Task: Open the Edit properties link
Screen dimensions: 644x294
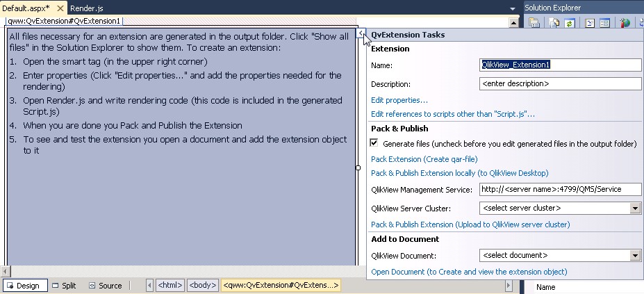Action: click(x=399, y=100)
